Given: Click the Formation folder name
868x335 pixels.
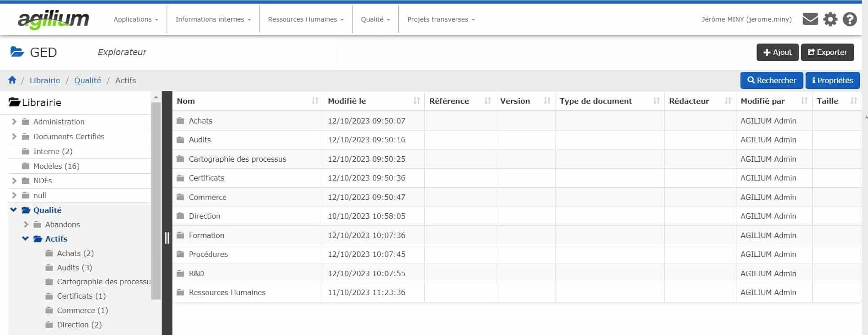Looking at the screenshot, I should point(207,235).
